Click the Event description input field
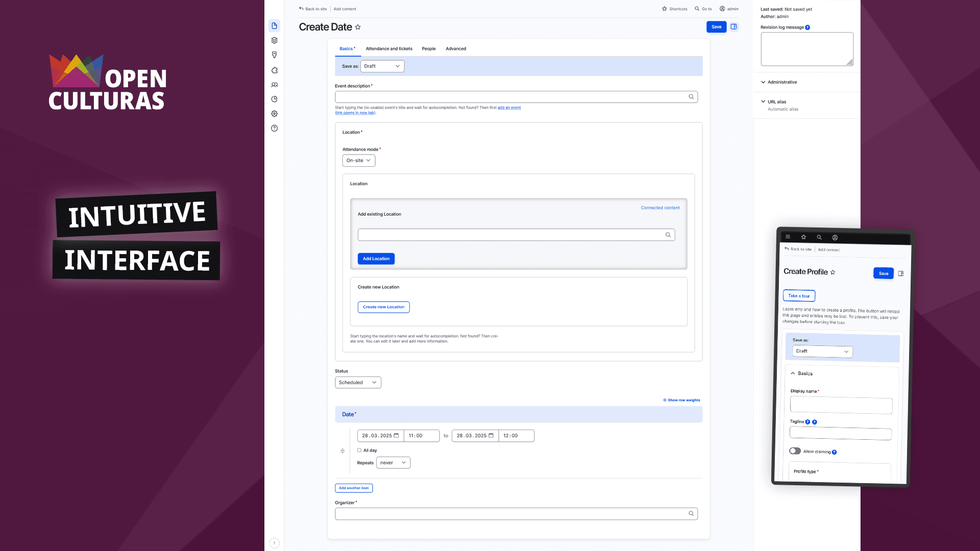The height and width of the screenshot is (551, 980). [510, 97]
